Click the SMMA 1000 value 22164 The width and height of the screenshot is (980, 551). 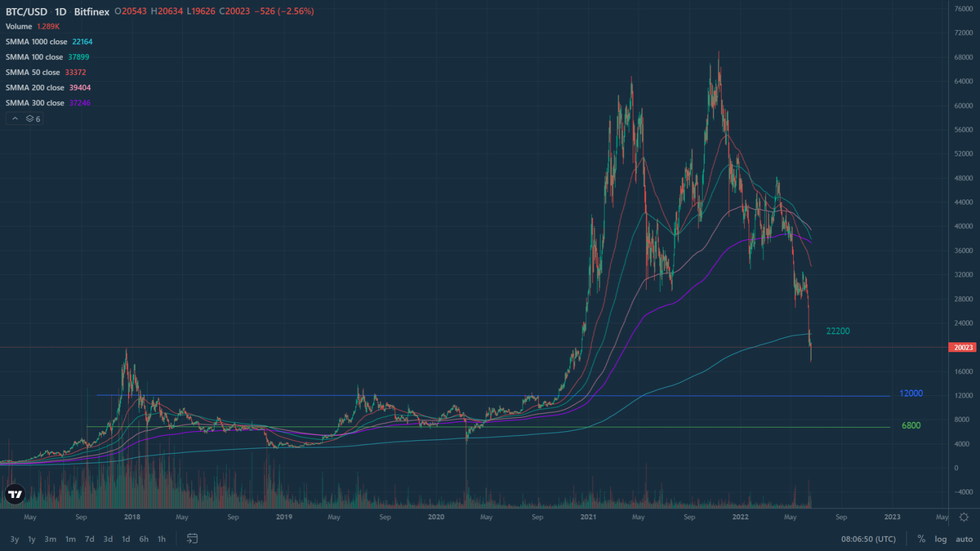tap(81, 42)
